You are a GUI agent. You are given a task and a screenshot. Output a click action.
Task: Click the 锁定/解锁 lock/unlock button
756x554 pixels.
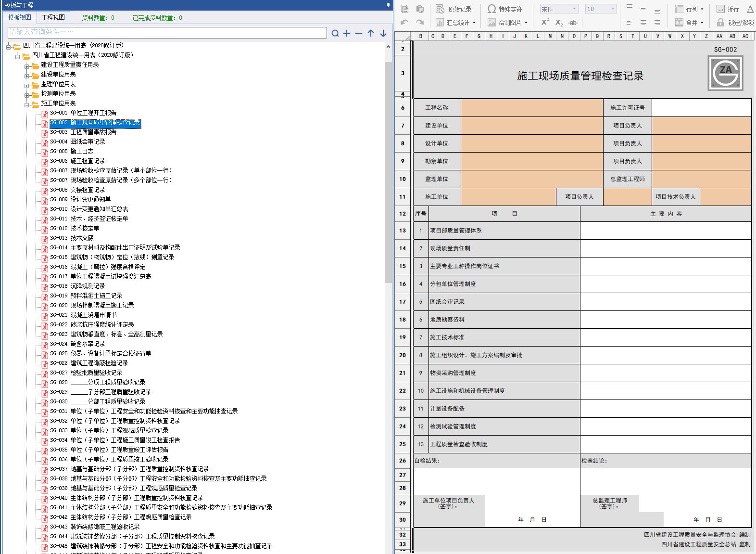(735, 23)
